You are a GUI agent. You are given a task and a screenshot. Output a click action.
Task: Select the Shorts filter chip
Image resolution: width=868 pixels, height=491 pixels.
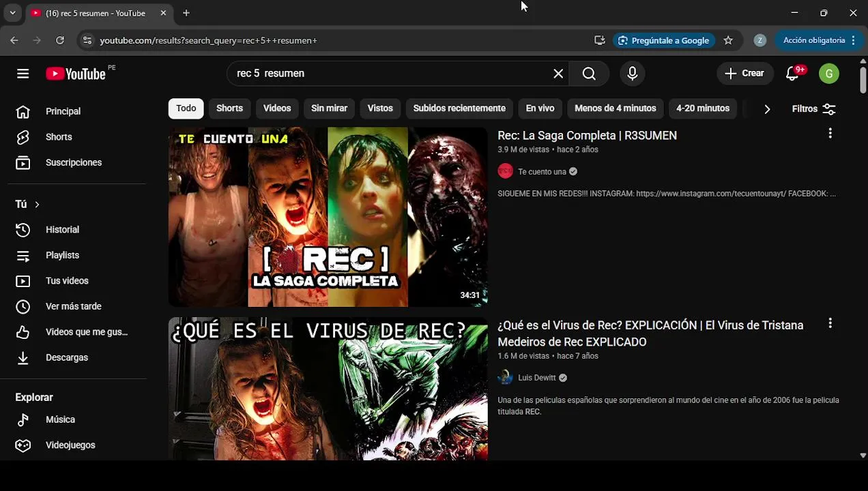[x=229, y=108]
